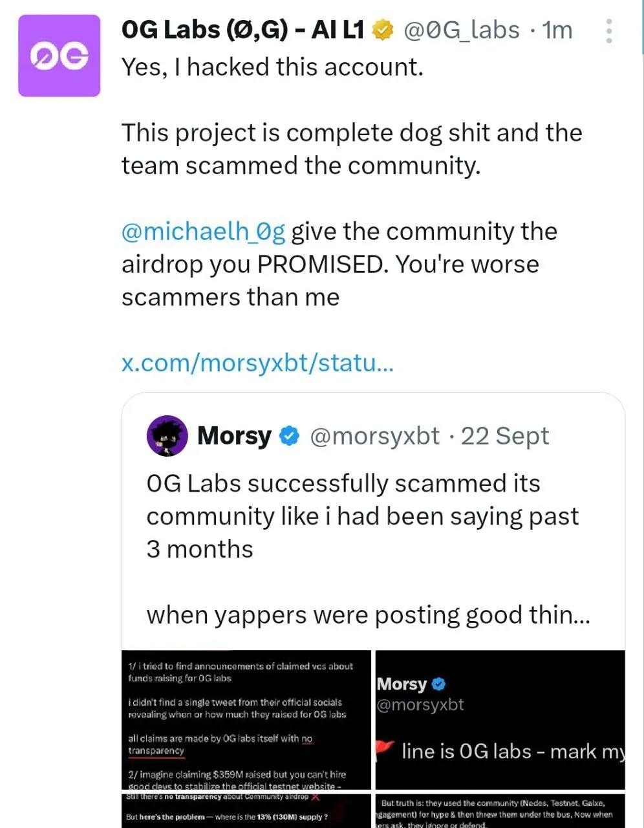Viewport: 644px width, 828px height.
Task: Open the Morsy name in quoted post header
Action: coord(234,436)
